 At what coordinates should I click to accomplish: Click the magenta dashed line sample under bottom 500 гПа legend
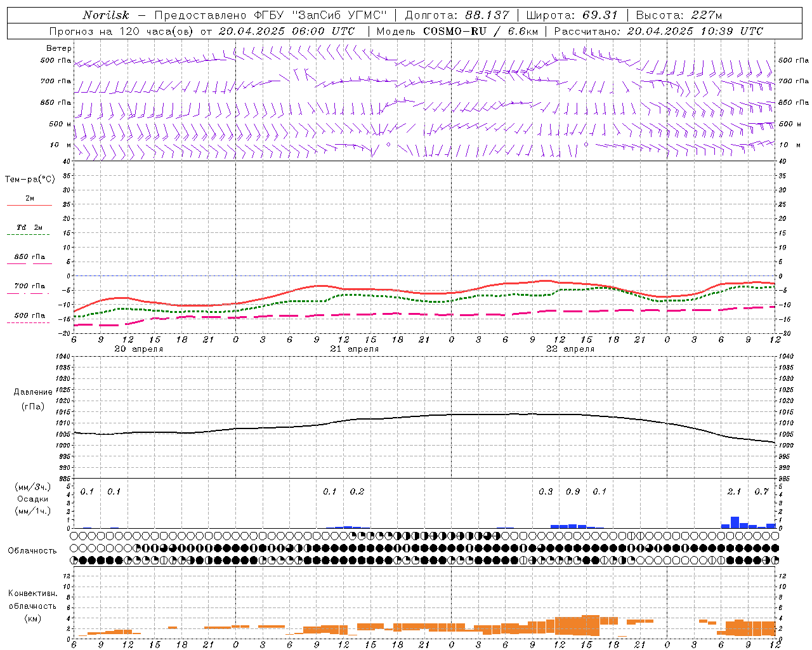click(29, 322)
